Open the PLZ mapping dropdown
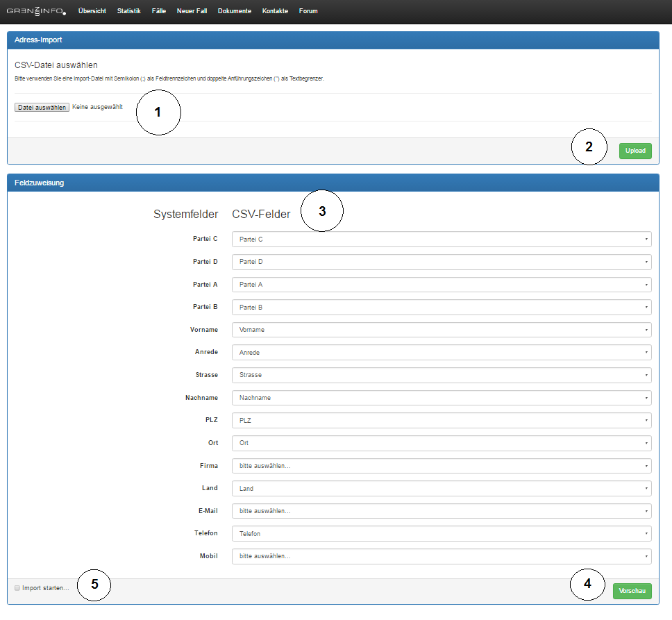Screen dimensions: 672x620 pos(442,421)
